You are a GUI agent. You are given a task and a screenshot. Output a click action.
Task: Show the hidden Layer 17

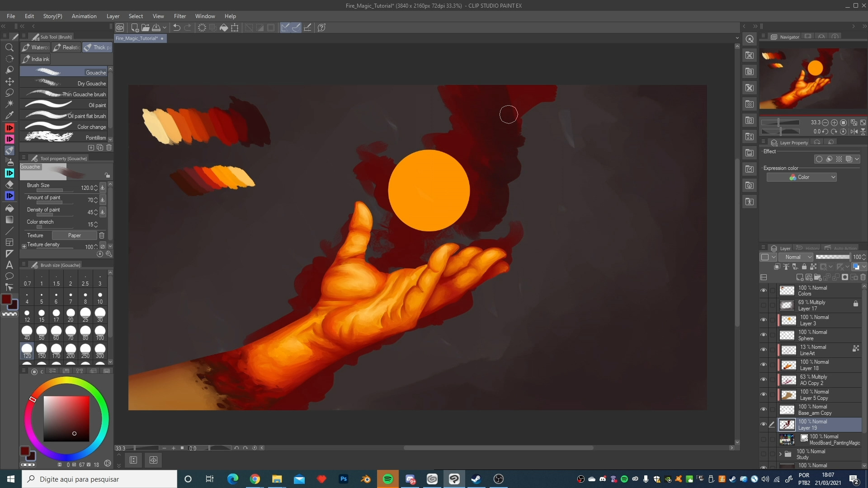(x=764, y=305)
